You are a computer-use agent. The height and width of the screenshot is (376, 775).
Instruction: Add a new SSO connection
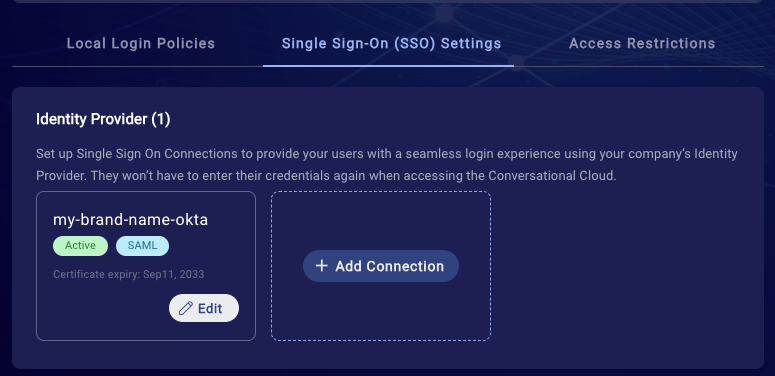coord(381,266)
